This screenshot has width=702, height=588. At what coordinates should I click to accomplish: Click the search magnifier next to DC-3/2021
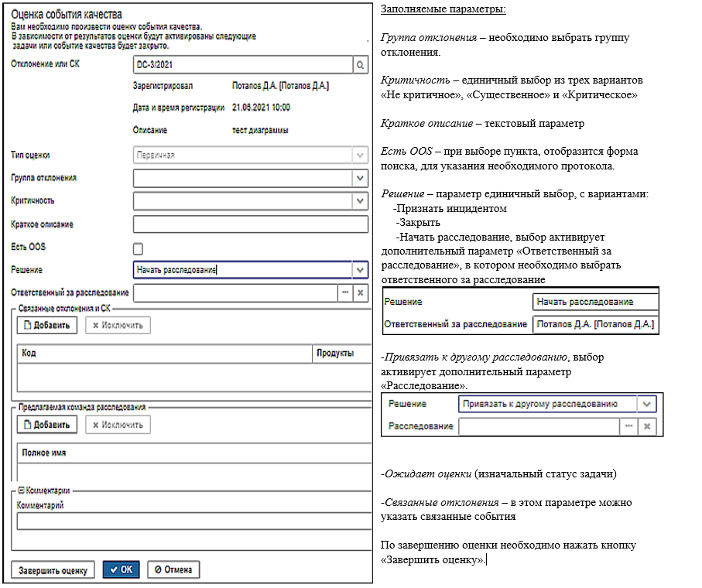pyautogui.click(x=361, y=65)
